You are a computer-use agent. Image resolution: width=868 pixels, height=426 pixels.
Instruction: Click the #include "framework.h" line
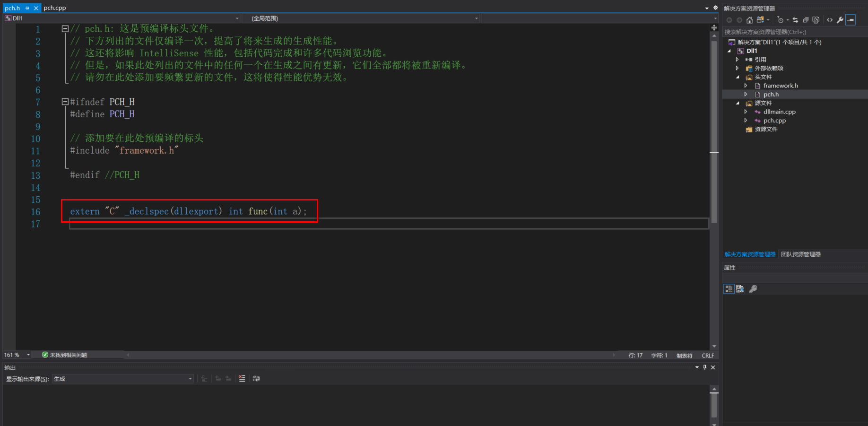click(x=124, y=150)
